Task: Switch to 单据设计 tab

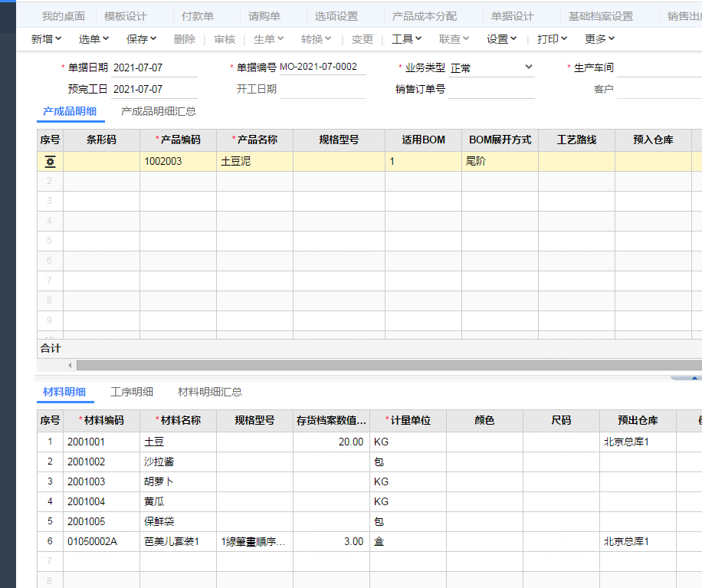Action: click(512, 16)
